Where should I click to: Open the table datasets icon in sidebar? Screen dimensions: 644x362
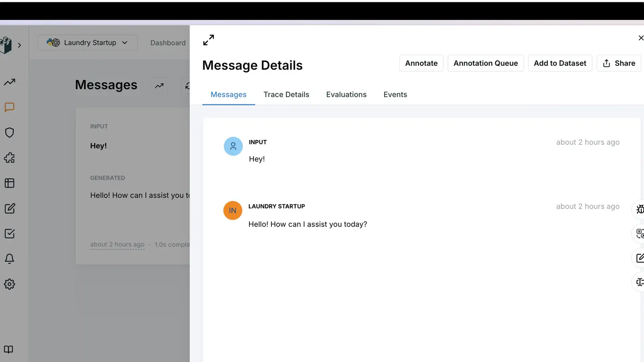tap(10, 183)
